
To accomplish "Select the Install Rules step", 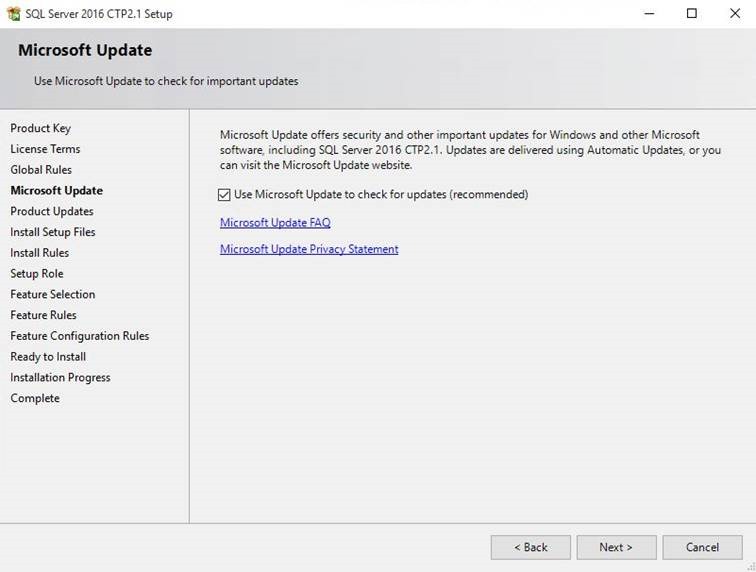I will coord(40,253).
